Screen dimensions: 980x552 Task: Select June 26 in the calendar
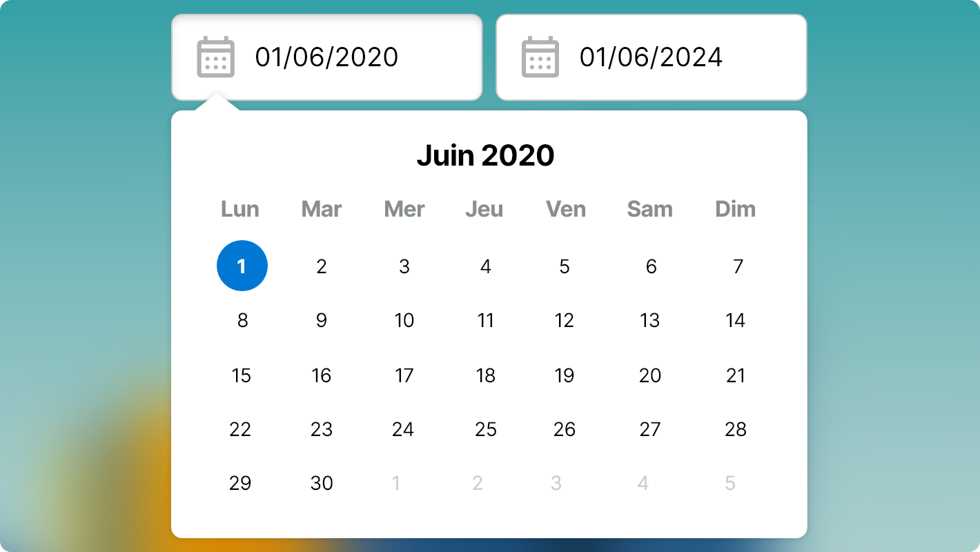click(x=565, y=429)
